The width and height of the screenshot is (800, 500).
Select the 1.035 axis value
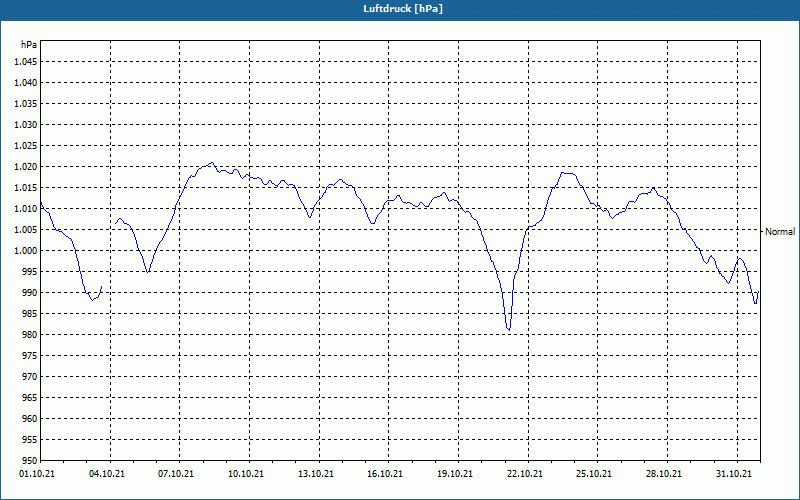click(x=26, y=104)
